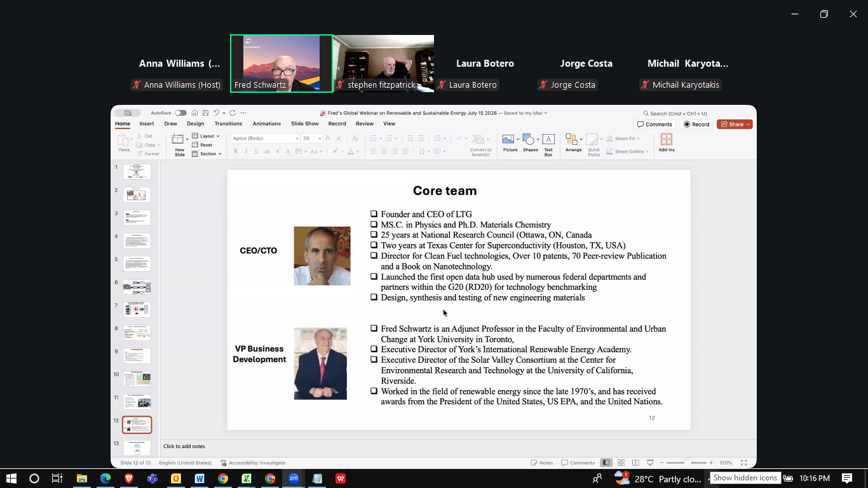The width and height of the screenshot is (868, 488).
Task: Click the Comments button in ribbon
Action: click(654, 125)
